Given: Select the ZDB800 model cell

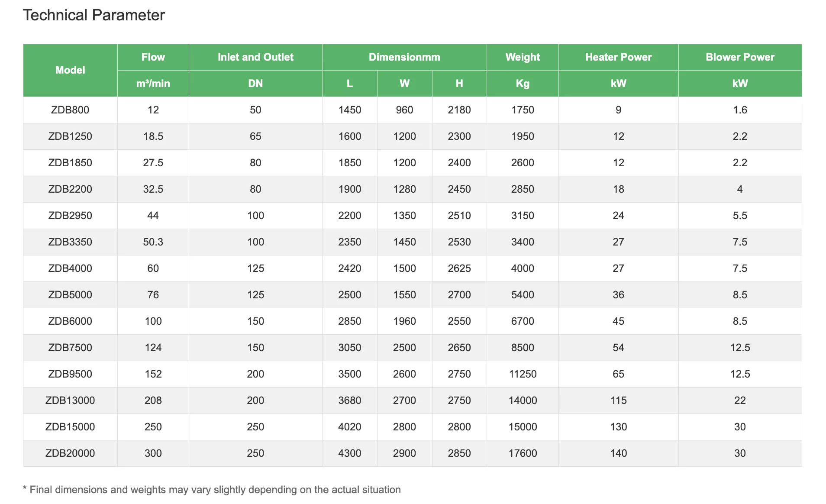Looking at the screenshot, I should [x=70, y=110].
